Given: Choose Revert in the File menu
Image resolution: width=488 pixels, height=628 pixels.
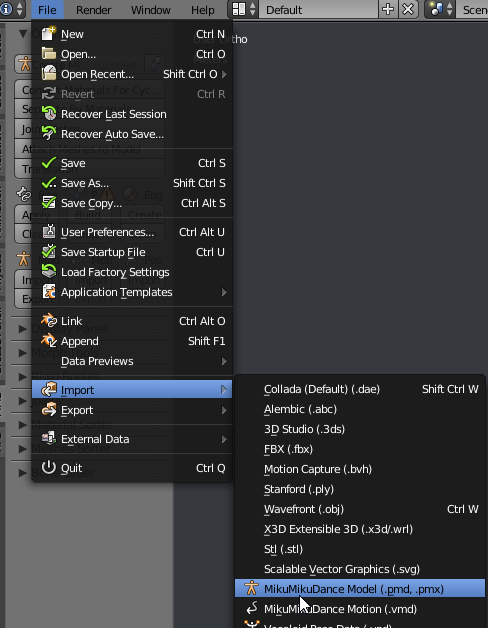Looking at the screenshot, I should 132,94.
